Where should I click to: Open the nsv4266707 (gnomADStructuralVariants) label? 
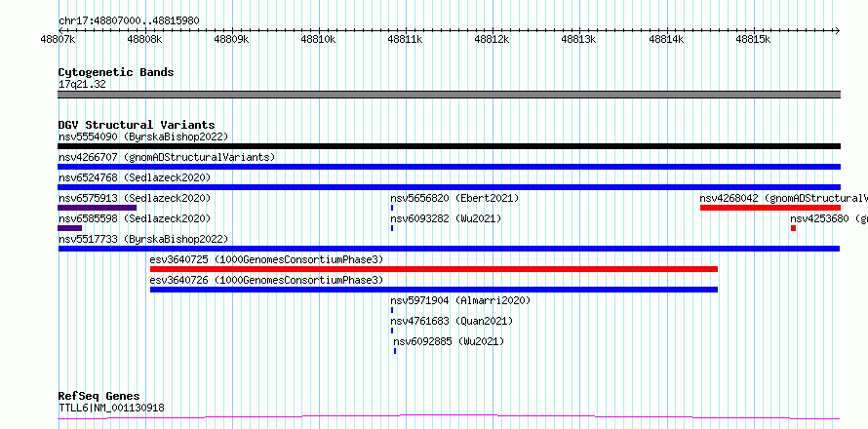click(x=167, y=157)
